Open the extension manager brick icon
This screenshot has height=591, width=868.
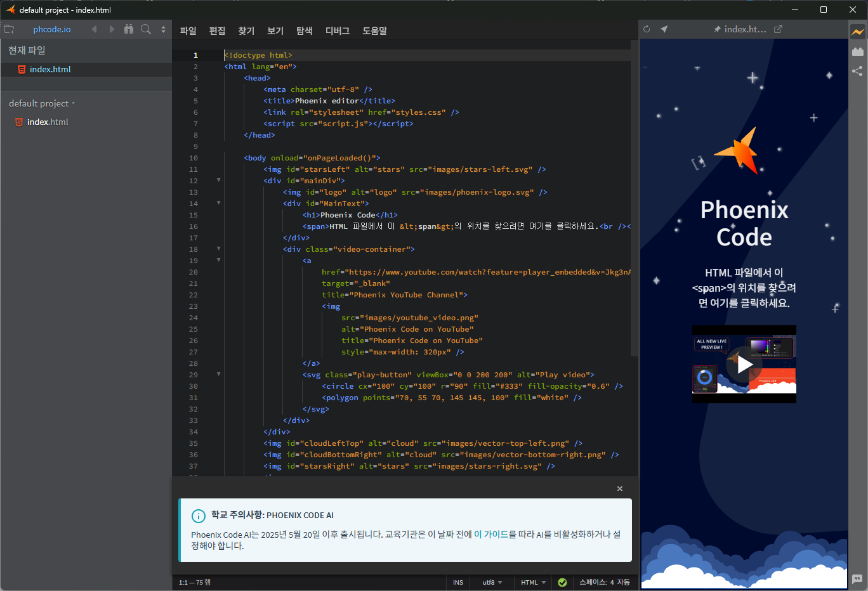point(858,51)
